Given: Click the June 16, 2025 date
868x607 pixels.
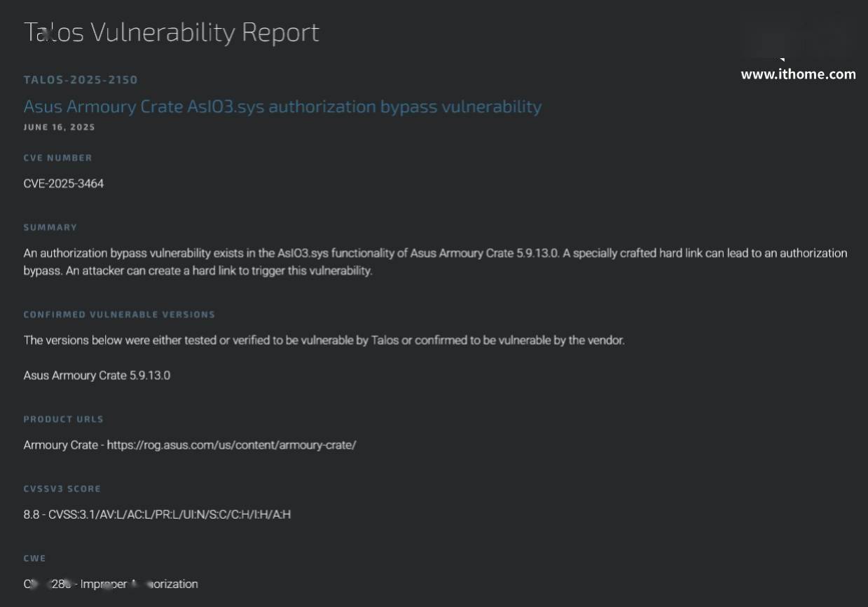Looking at the screenshot, I should click(x=60, y=128).
